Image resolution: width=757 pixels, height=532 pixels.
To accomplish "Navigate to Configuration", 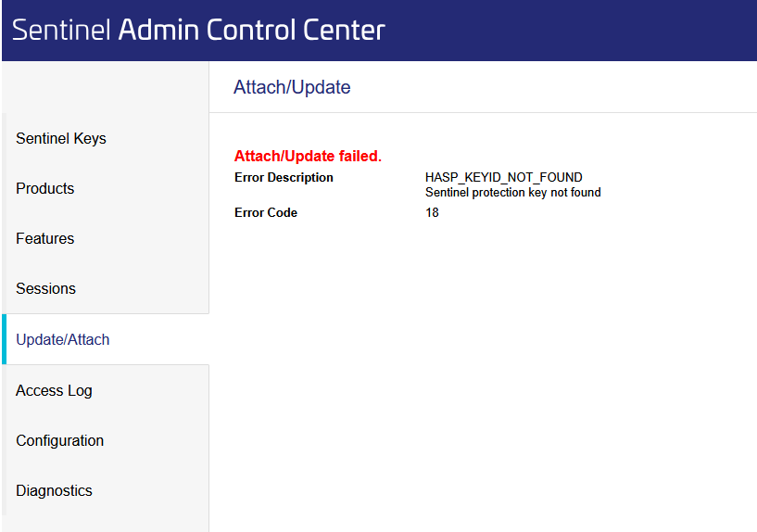I will (x=60, y=441).
